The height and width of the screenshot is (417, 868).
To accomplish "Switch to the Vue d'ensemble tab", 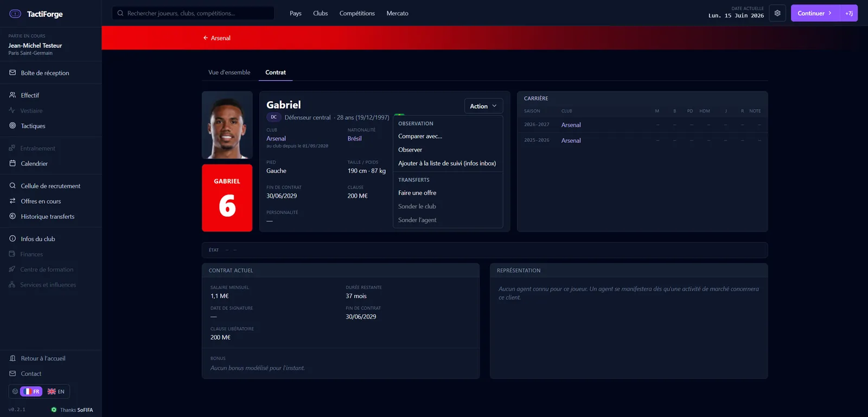I will (x=229, y=72).
